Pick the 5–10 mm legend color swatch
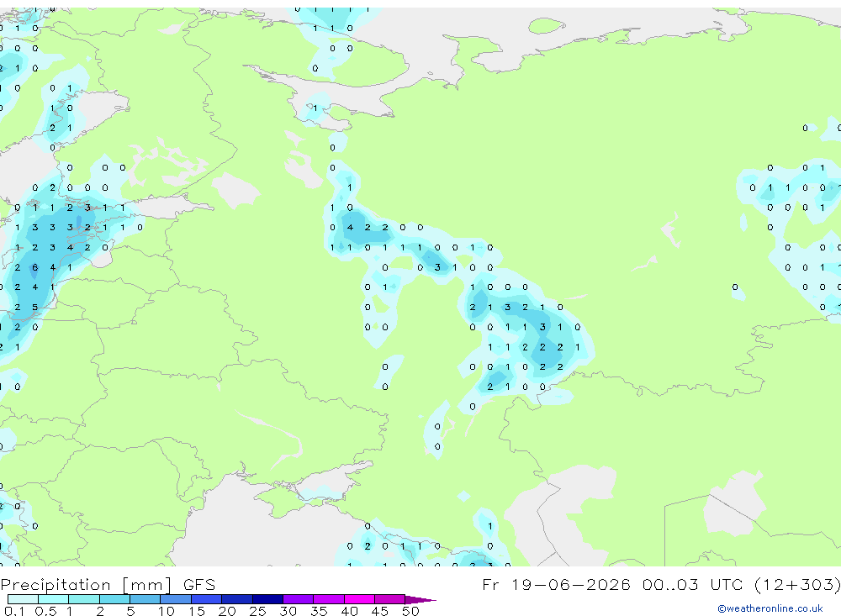 coord(145,599)
